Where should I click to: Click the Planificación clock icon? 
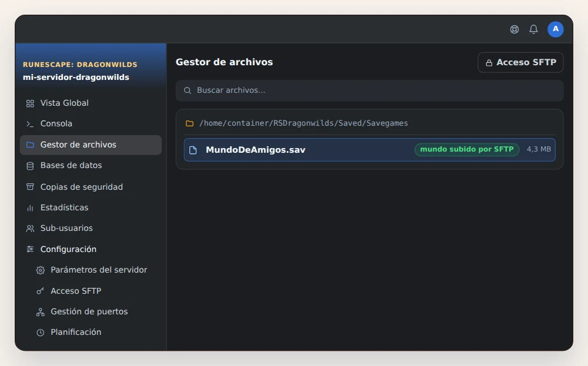[x=41, y=333]
